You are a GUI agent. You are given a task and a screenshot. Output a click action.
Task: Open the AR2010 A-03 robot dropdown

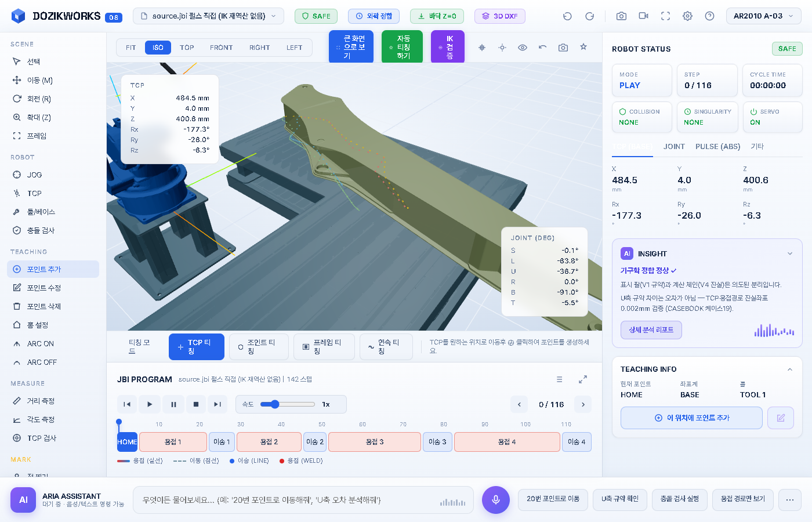764,16
